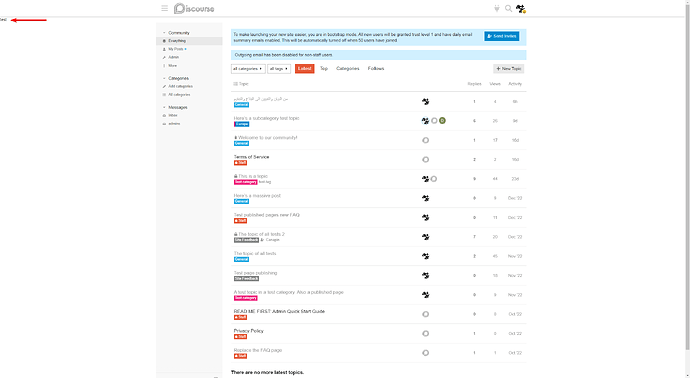Open 'Here's a massive post' topic
This screenshot has width=690, height=378.
click(257, 196)
